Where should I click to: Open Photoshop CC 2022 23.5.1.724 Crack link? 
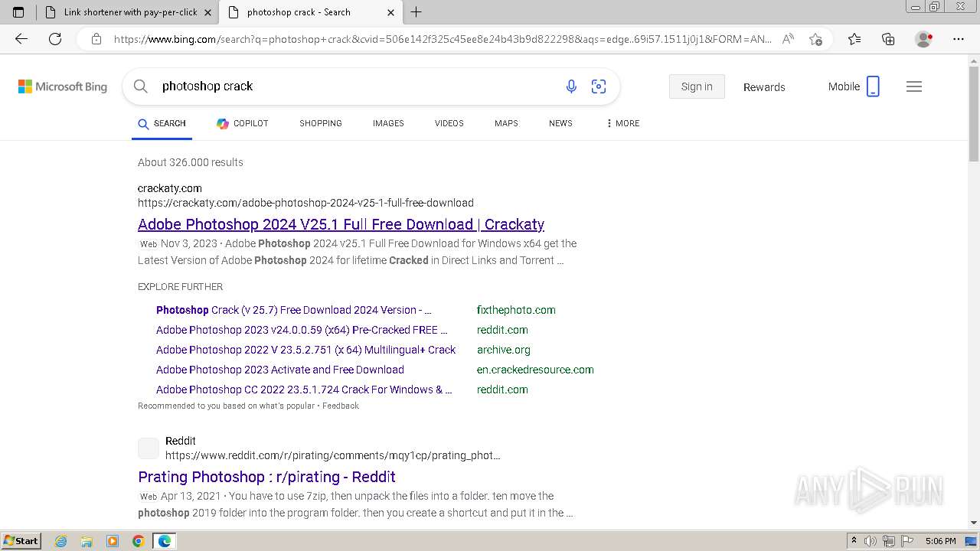coord(304,390)
